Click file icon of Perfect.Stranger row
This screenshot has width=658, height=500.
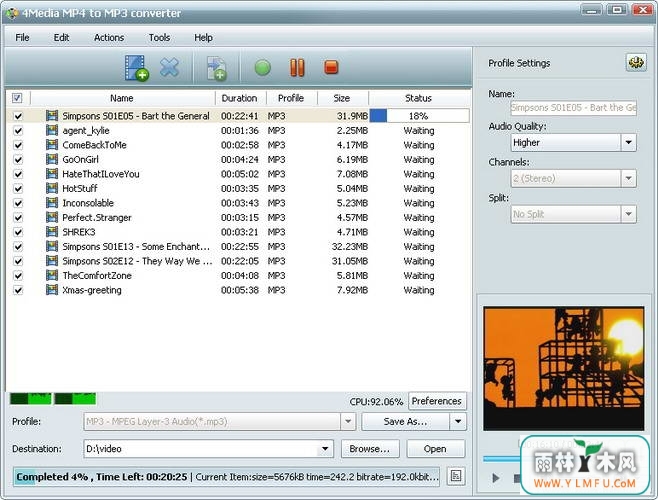[52, 217]
